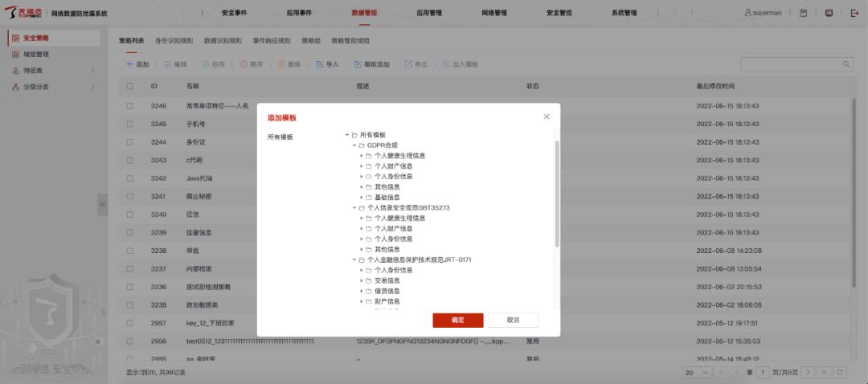This screenshot has height=384, width=868.
Task: Click the folder icon beside 交易信息
Action: [x=369, y=280]
